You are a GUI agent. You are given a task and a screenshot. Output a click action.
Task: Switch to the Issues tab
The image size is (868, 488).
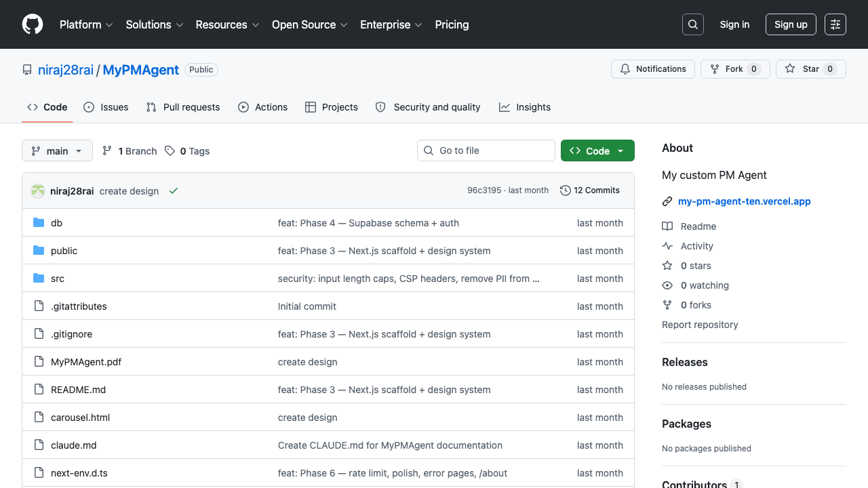coord(106,107)
